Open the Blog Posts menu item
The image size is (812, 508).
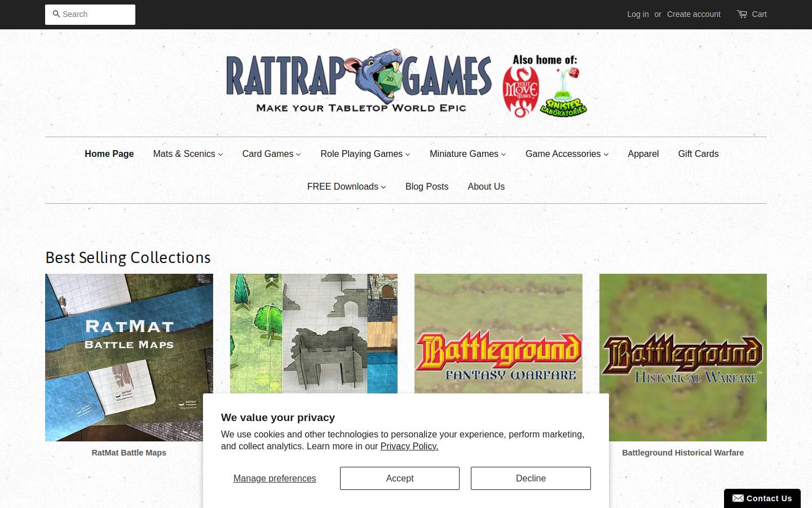tap(427, 186)
